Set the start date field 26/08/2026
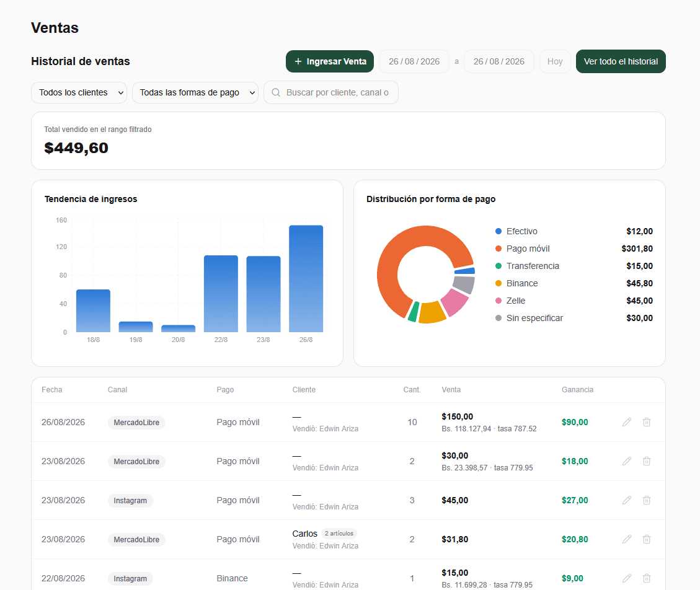 tap(414, 61)
